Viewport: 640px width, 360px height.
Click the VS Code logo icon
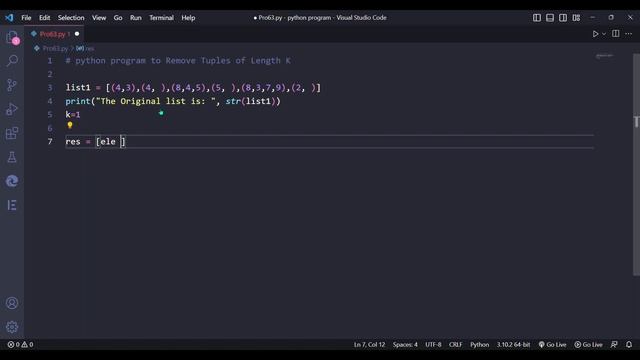point(9,18)
